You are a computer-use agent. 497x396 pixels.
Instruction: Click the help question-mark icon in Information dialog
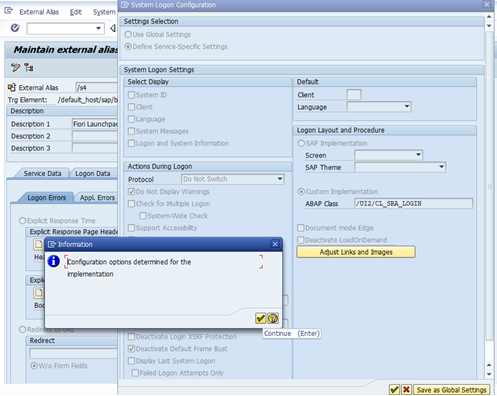pyautogui.click(x=273, y=318)
